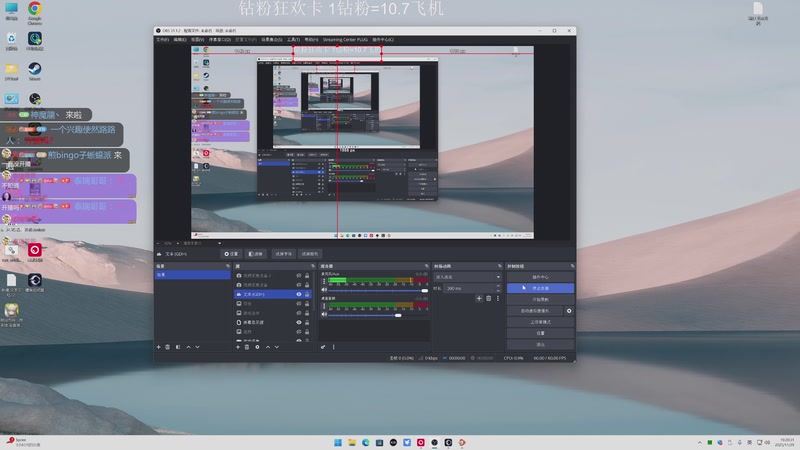Click the 启动虚拟摄像机 button
Image resolution: width=800 pixels, height=450 pixels.
pyautogui.click(x=535, y=311)
